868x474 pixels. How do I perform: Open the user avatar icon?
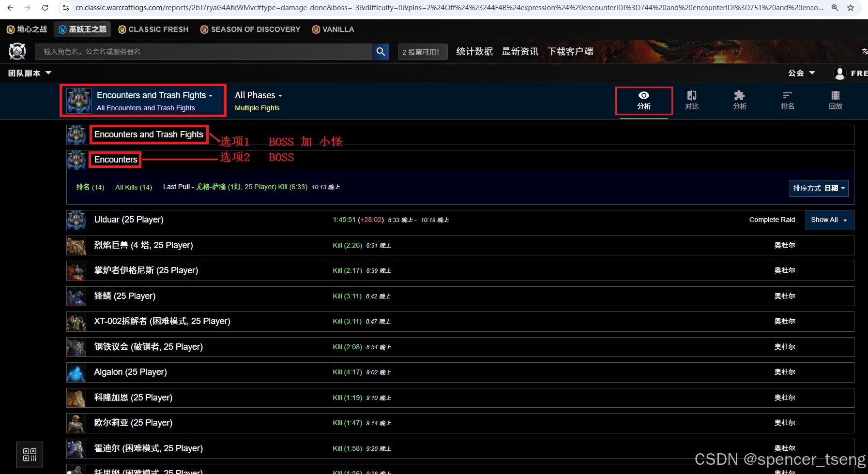[x=840, y=73]
